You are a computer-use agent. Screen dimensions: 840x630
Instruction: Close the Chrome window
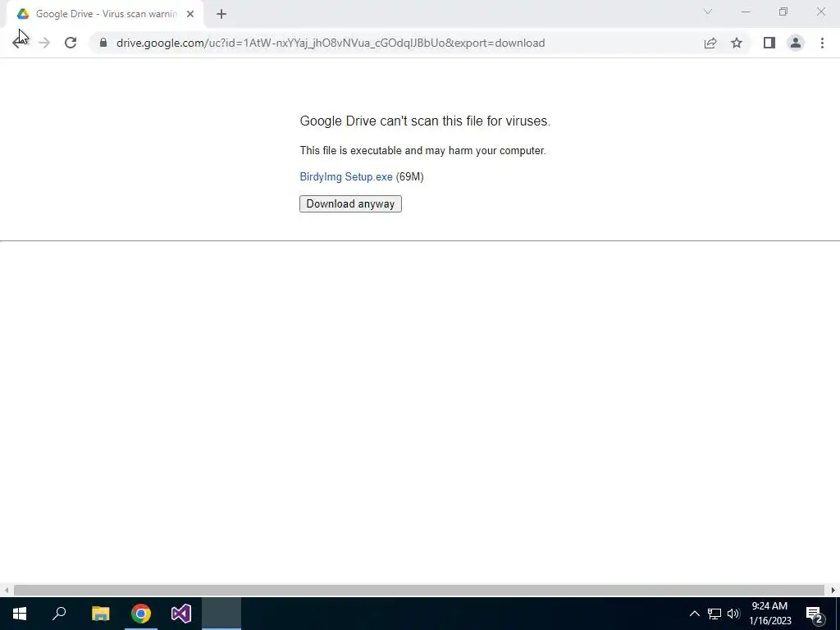pyautogui.click(x=820, y=11)
